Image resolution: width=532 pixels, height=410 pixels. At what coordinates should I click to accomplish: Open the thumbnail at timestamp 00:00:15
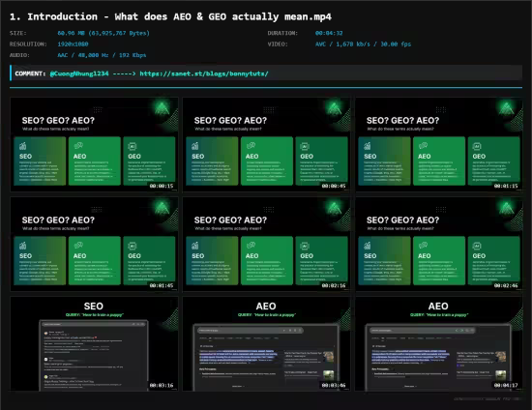(94, 144)
